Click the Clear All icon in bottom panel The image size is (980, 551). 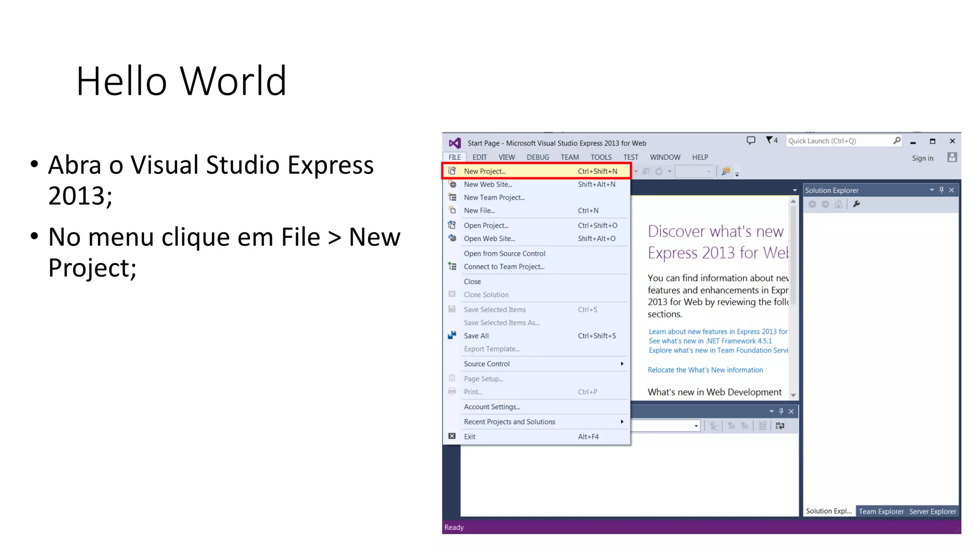(x=762, y=426)
